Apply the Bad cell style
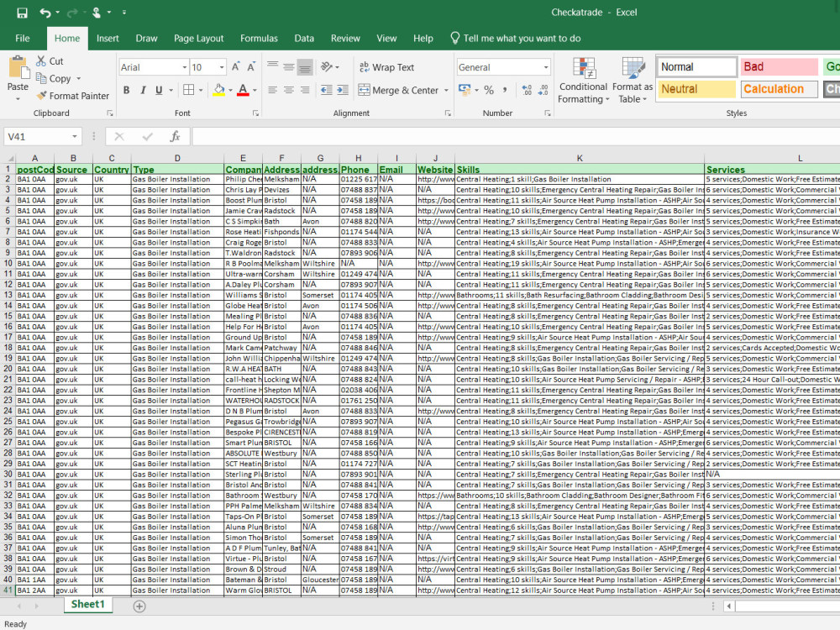The height and width of the screenshot is (630, 840). [779, 67]
